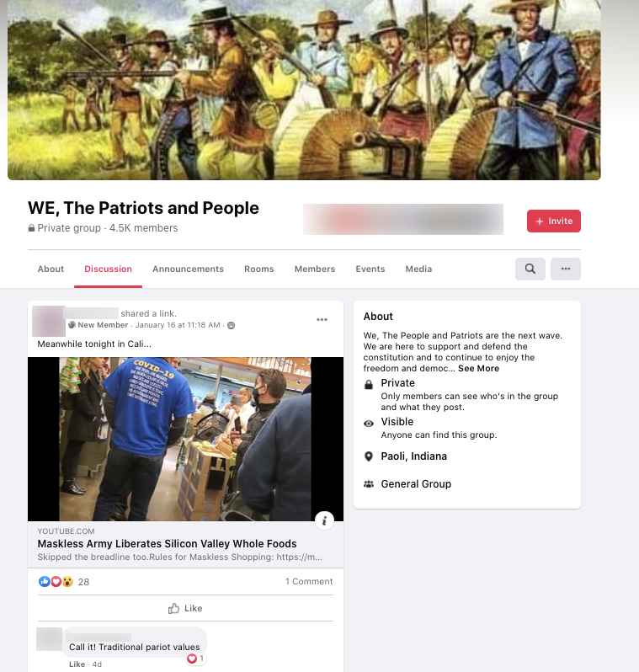This screenshot has width=639, height=672.
Task: Click the thumbs-up Like reaction icon
Action: [44, 582]
